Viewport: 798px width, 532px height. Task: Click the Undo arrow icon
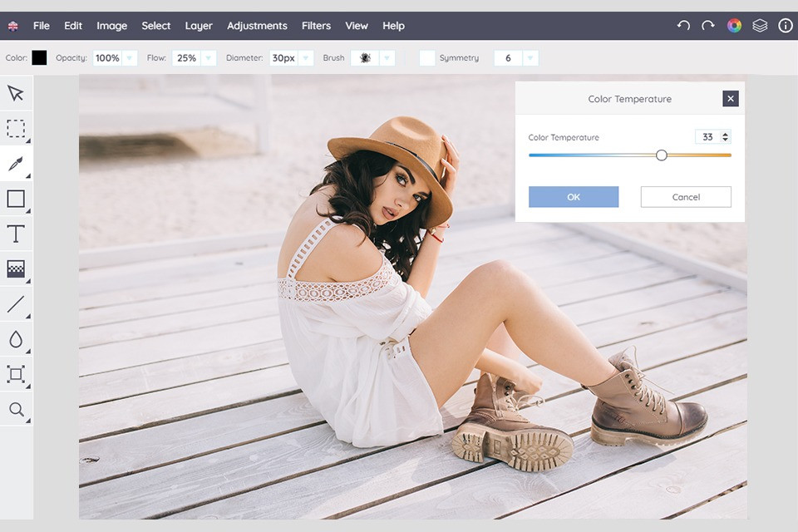click(x=683, y=26)
